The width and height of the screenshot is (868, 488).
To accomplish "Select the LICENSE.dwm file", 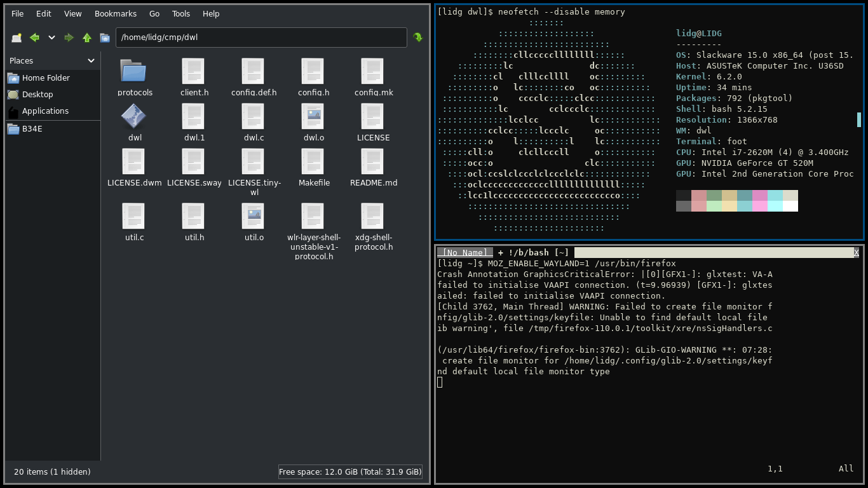I will tap(135, 168).
